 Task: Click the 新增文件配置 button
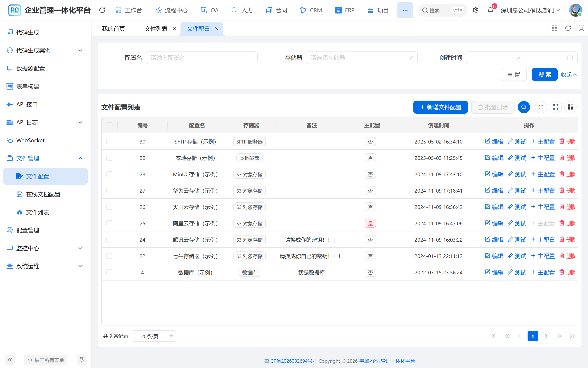(x=441, y=107)
